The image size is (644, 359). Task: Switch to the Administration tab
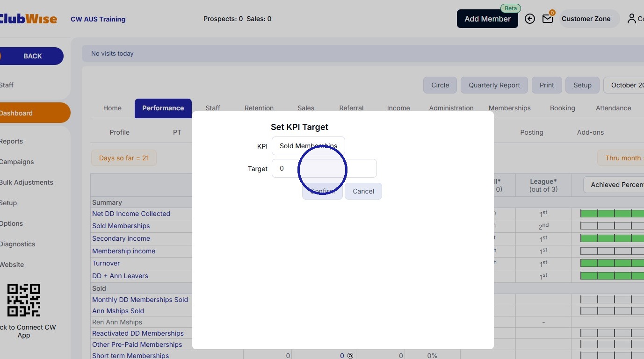(451, 108)
